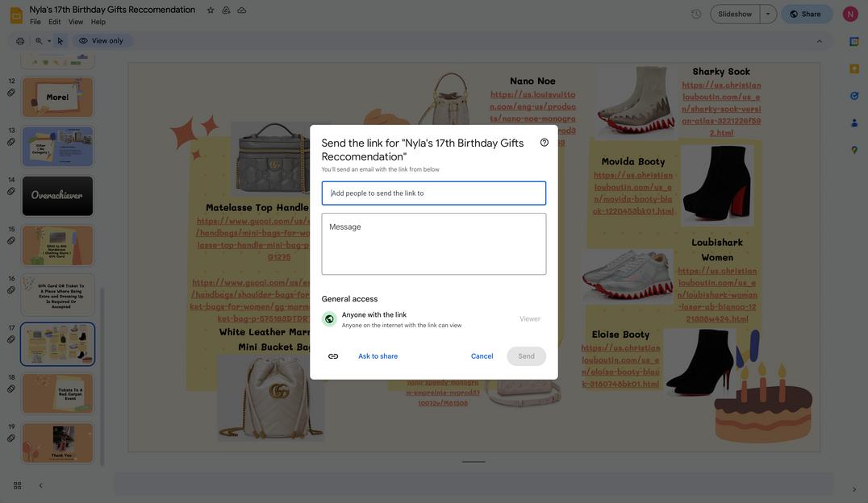The image size is (868, 503).
Task: Select the cursor pointer tool
Action: coord(61,41)
